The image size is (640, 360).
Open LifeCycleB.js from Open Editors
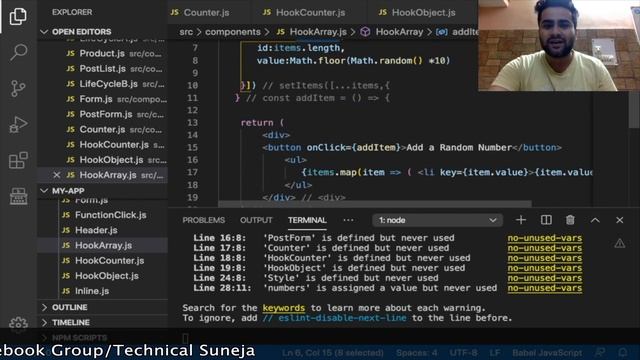tap(102, 84)
